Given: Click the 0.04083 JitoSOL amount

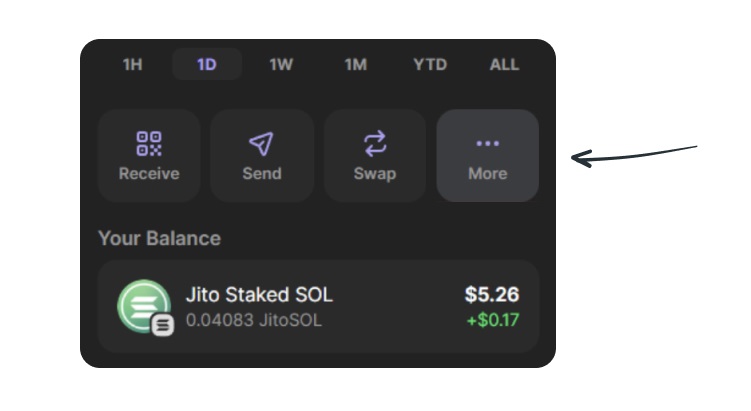Looking at the screenshot, I should (253, 320).
